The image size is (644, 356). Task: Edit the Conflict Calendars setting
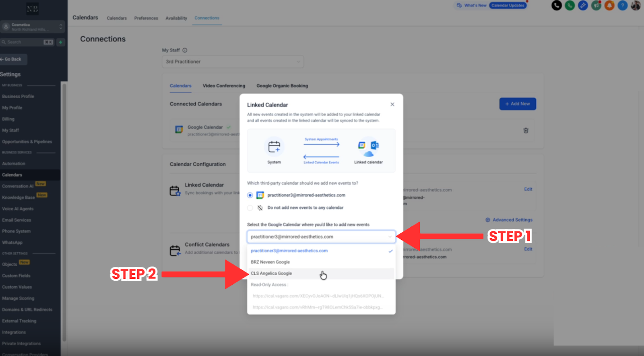coord(528,249)
